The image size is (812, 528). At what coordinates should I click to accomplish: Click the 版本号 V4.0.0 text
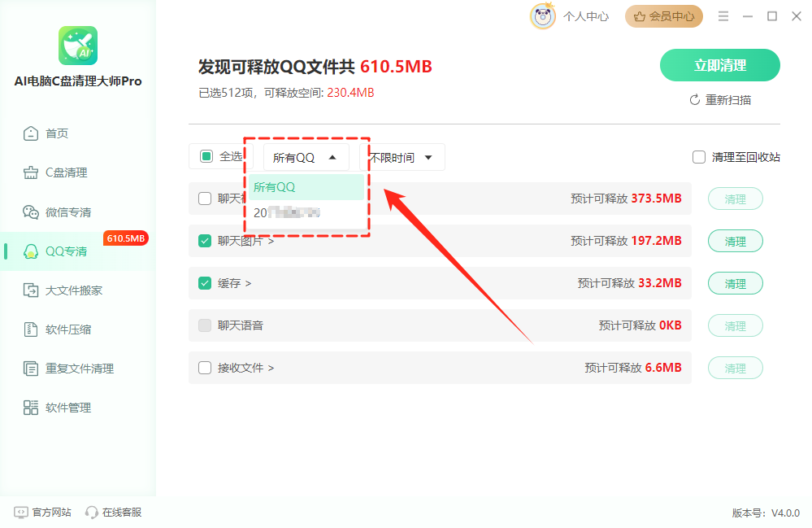[766, 513]
